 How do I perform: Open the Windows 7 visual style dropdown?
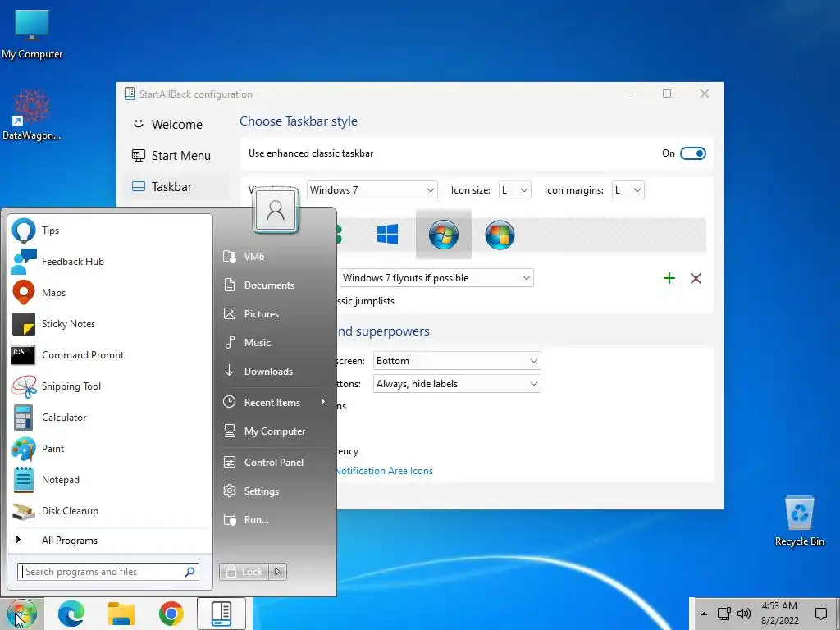(372, 190)
